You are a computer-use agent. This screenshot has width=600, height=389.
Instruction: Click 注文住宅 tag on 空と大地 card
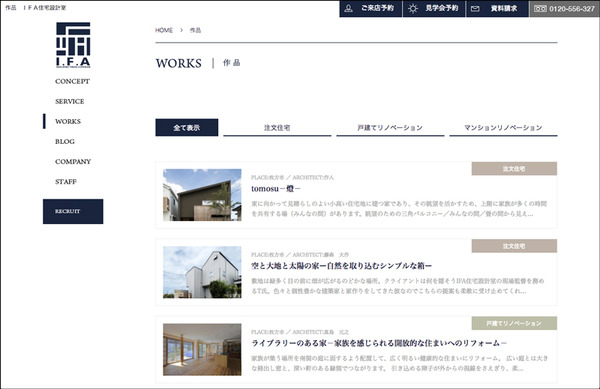[x=514, y=246]
